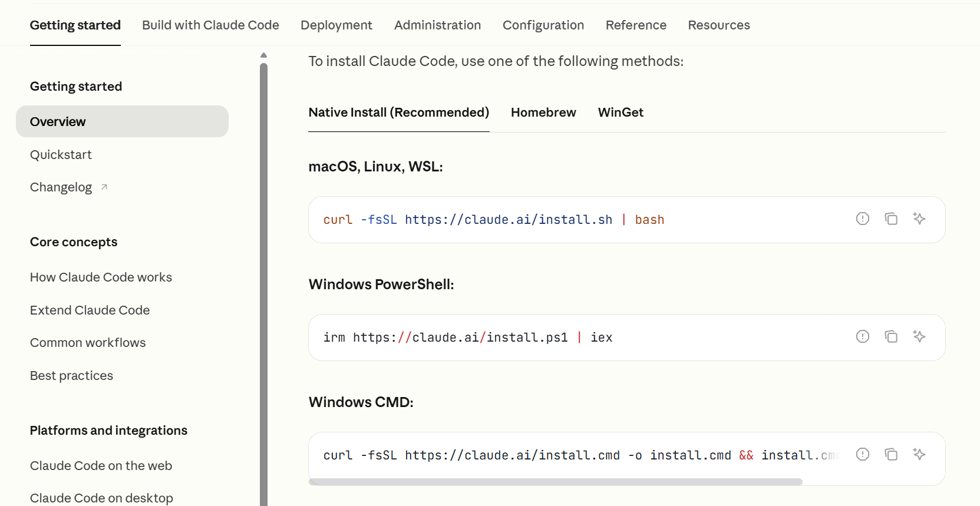Switch to the Deployment tab

(336, 25)
